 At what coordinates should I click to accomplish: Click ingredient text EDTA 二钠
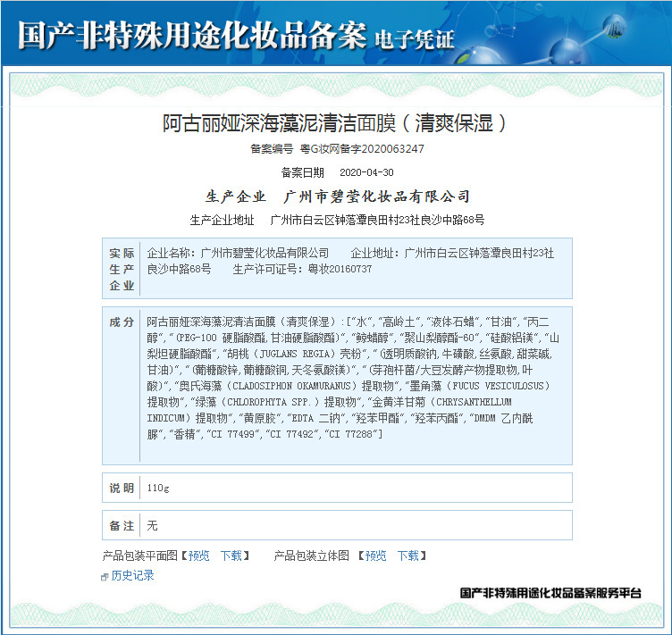(315, 418)
